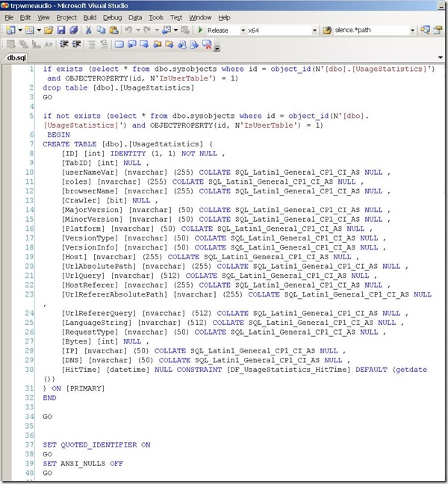Click the END keyword on line 32
448x484 pixels.
49,397
